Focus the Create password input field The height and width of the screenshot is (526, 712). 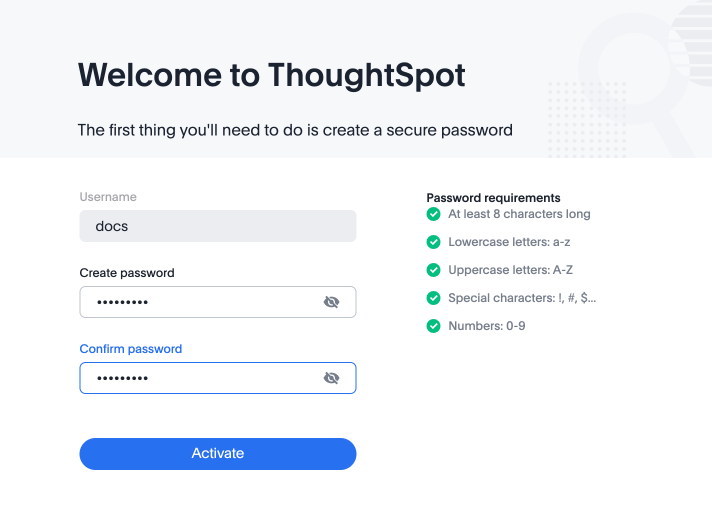[200, 302]
